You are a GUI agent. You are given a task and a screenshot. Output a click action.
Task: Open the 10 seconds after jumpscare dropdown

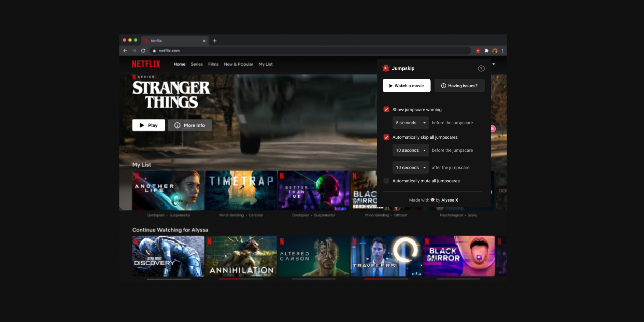point(411,167)
